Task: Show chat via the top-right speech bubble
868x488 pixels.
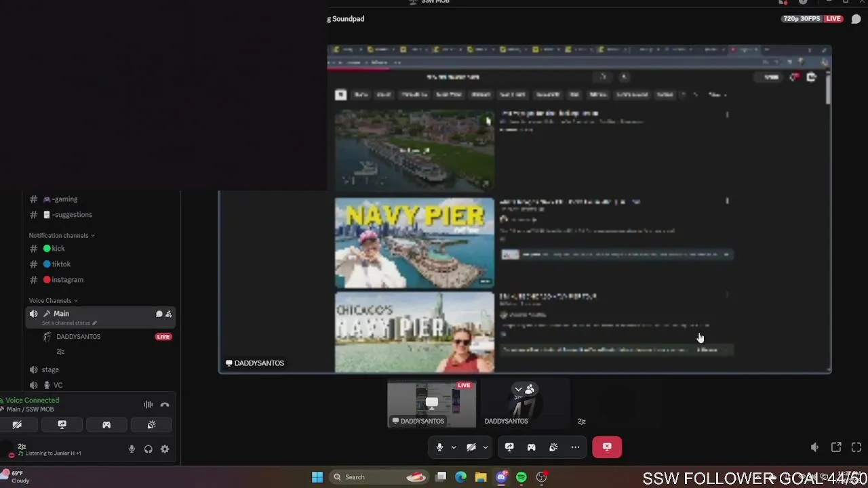Action: (x=856, y=19)
